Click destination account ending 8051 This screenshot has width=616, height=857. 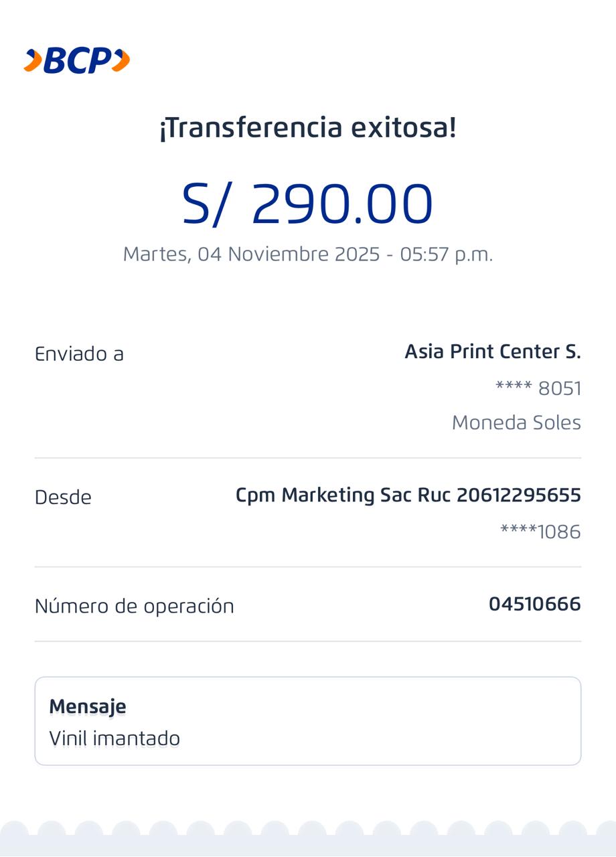click(x=538, y=388)
